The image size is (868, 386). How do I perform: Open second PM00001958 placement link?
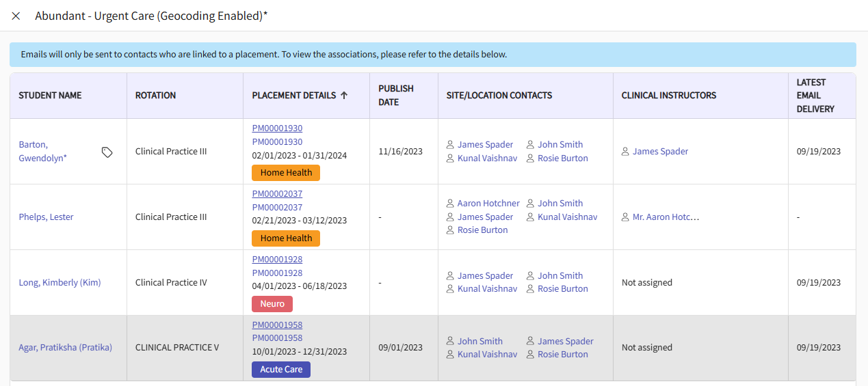click(277, 338)
